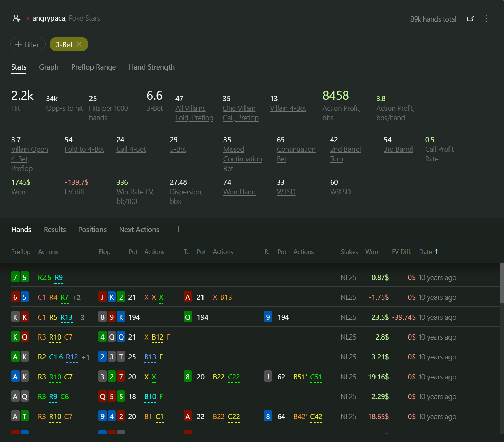The height and width of the screenshot is (442, 504).
Task: Click the 3rd Barrel stat link
Action: click(x=398, y=149)
